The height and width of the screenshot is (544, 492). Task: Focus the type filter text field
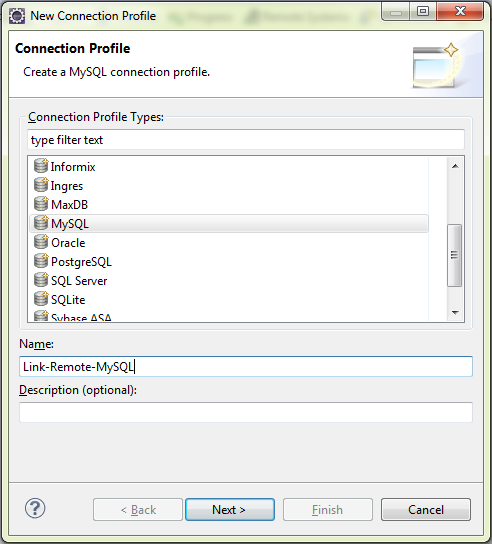pyautogui.click(x=246, y=140)
